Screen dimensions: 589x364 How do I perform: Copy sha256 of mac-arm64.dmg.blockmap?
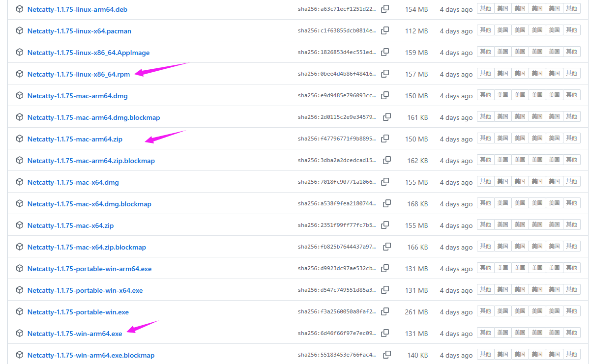point(387,117)
